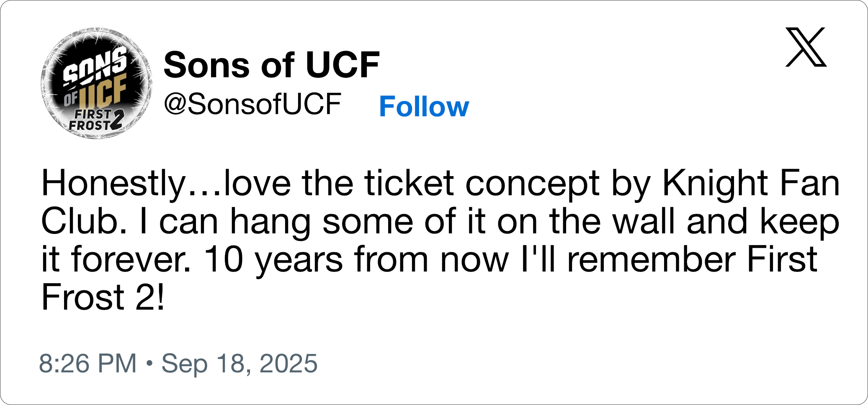Click the Sep 18, 2025 date
This screenshot has height=405, width=868.
coord(240,363)
